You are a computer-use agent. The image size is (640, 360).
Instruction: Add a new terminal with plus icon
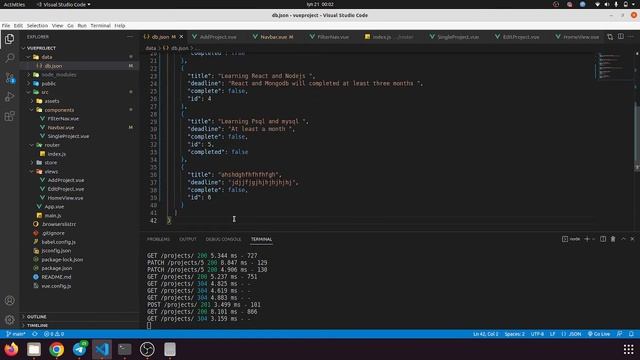pos(587,239)
